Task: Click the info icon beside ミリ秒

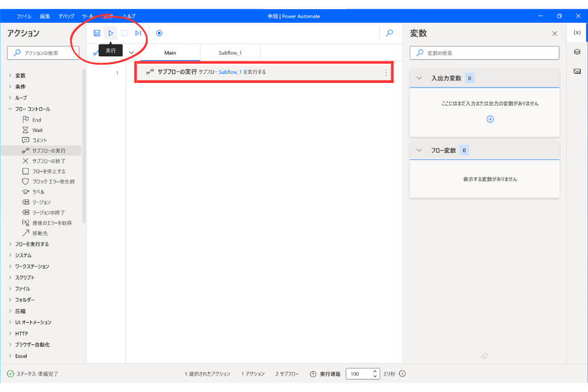Action: 402,374
